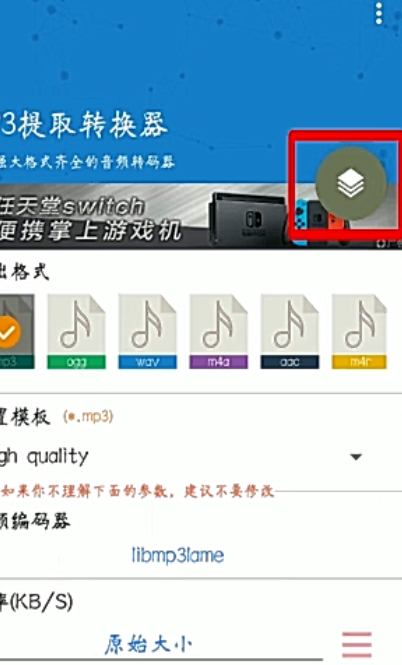Open the Nintendo switch advertisement banner
Image resolution: width=402 pixels, height=665 pixels.
pos(201,216)
